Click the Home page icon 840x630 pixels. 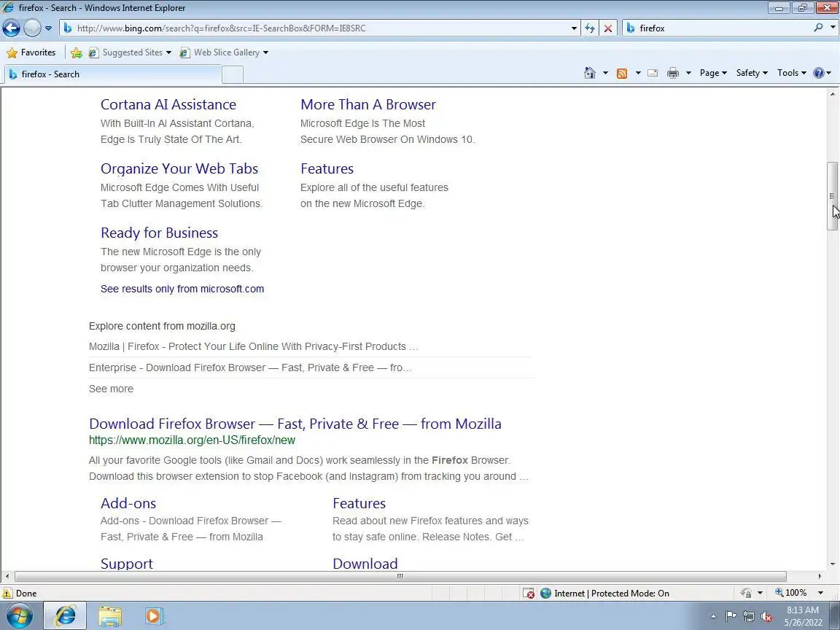pos(589,73)
